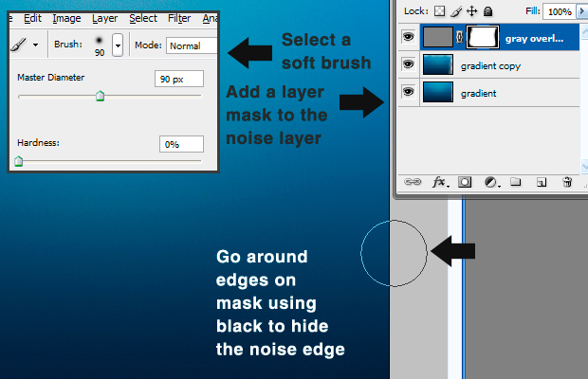Click the Hardness value field
The image size is (588, 379).
(181, 144)
